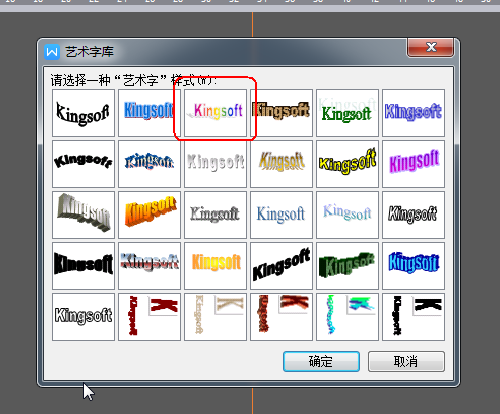The height and width of the screenshot is (414, 500).
Task: Pick the brown red vertical blurred Kingsoft style
Action: 281,317
